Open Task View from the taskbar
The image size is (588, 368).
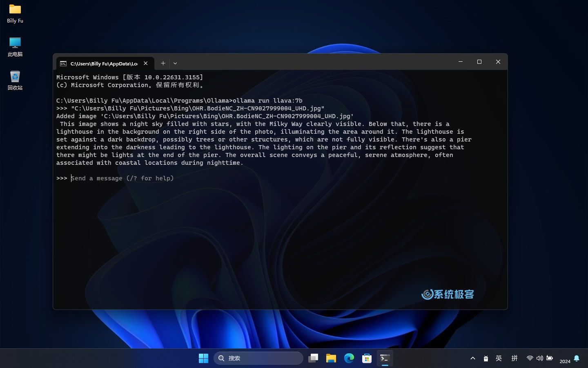(313, 358)
